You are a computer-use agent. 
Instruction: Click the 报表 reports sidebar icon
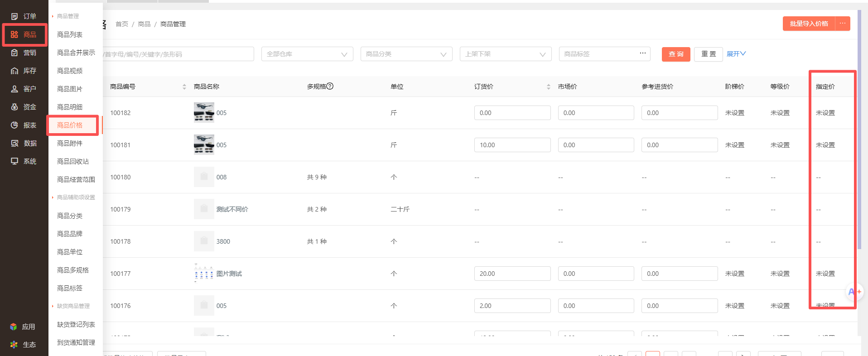(14, 125)
